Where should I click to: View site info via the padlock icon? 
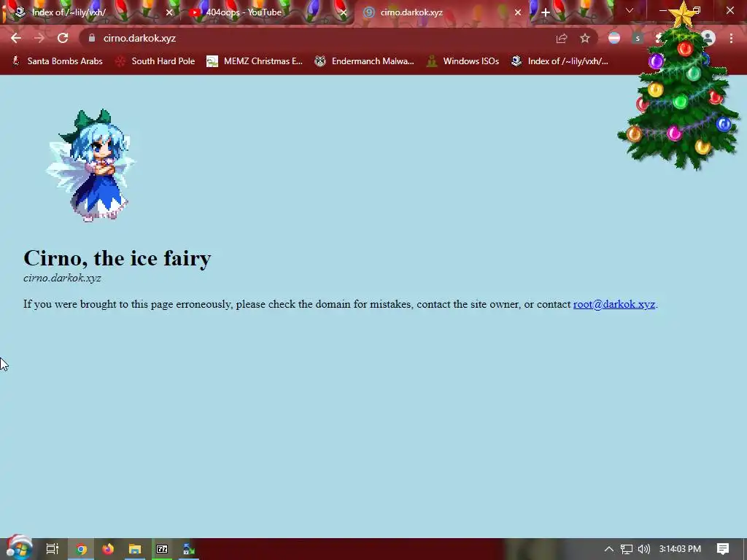click(92, 38)
